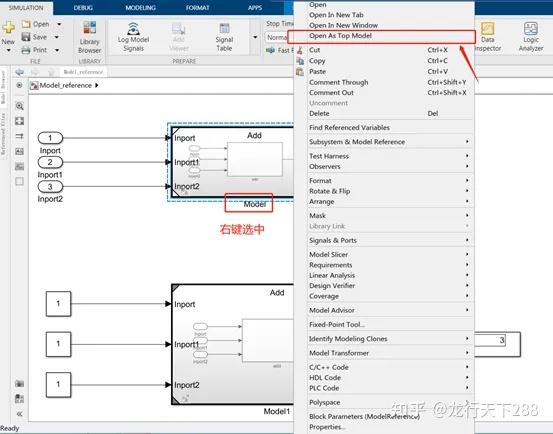The width and height of the screenshot is (553, 434).
Task: Click the Print icon
Action: 26,50
